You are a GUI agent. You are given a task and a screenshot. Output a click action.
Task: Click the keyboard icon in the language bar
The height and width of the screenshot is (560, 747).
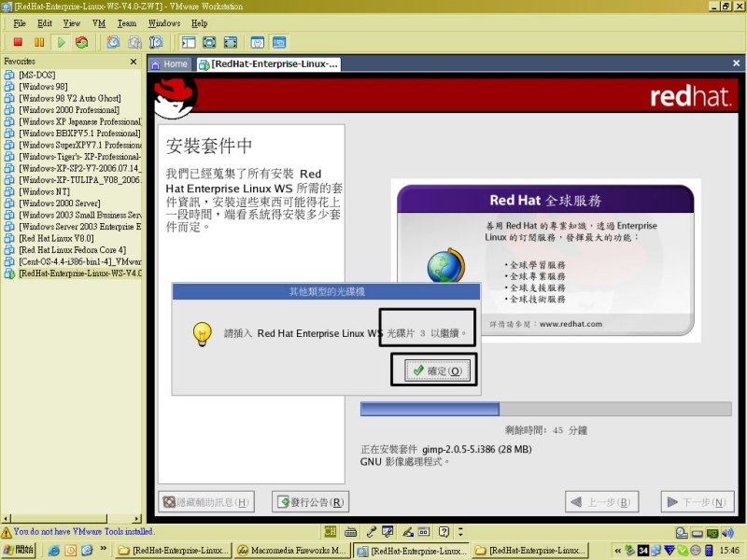point(351,531)
